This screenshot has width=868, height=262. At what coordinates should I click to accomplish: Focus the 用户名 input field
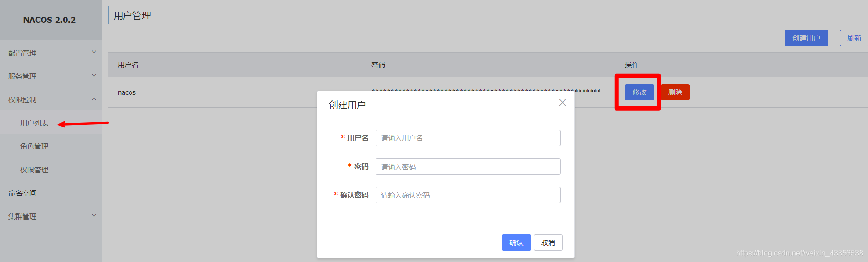click(468, 138)
